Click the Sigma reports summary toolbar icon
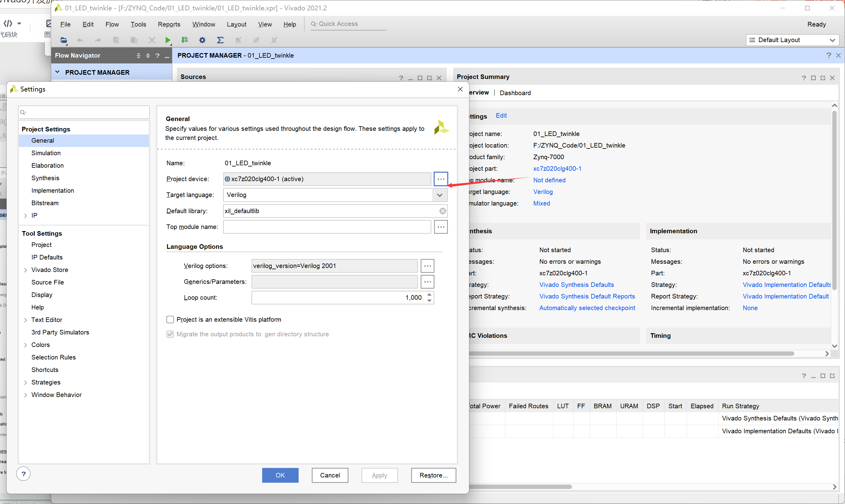The height and width of the screenshot is (504, 845). coord(220,40)
